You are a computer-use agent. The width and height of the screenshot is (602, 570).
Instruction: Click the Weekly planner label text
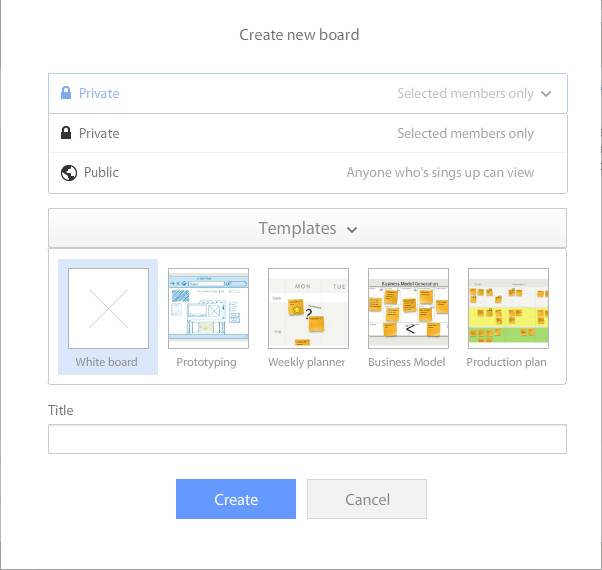[x=306, y=362]
